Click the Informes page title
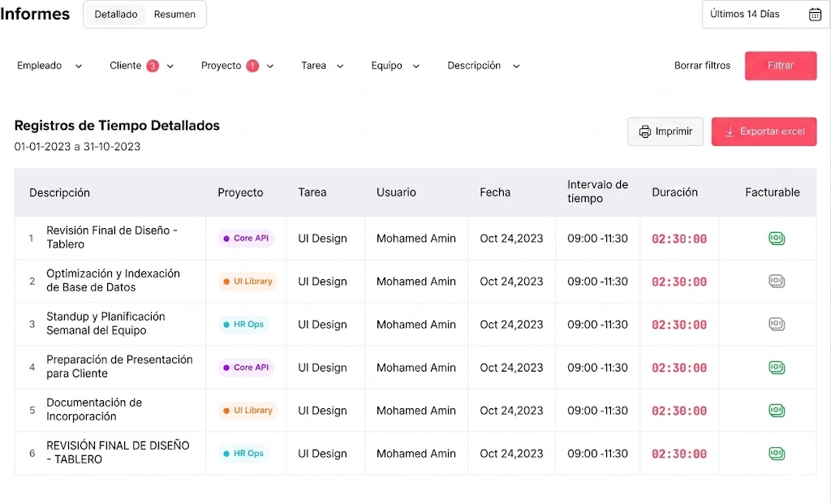 tap(35, 14)
